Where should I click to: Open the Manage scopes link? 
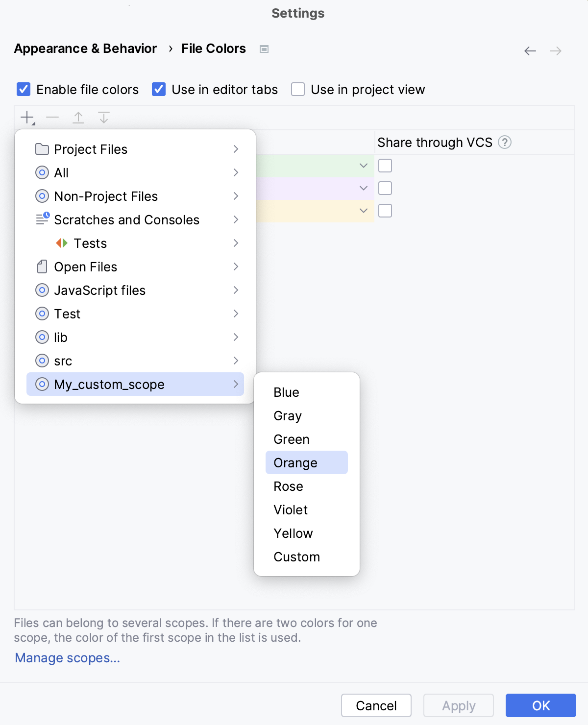pos(68,658)
